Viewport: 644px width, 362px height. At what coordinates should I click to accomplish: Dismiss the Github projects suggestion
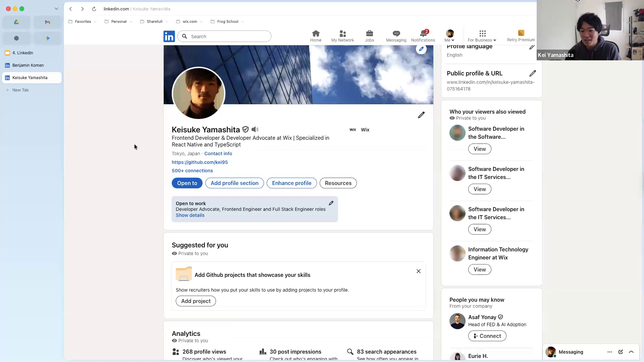click(419, 271)
